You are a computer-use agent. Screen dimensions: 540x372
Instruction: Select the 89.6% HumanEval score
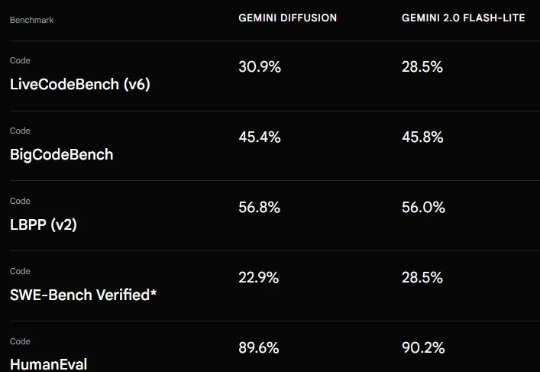pos(259,348)
